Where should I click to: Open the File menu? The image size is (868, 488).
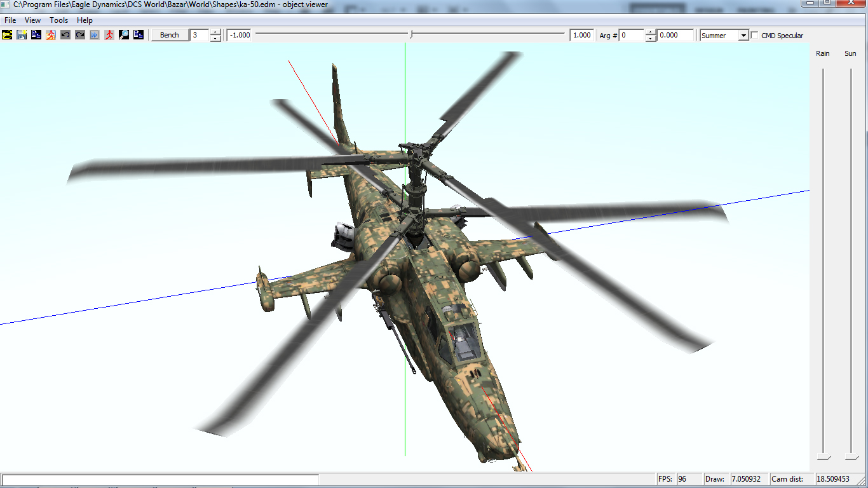pyautogui.click(x=10, y=20)
